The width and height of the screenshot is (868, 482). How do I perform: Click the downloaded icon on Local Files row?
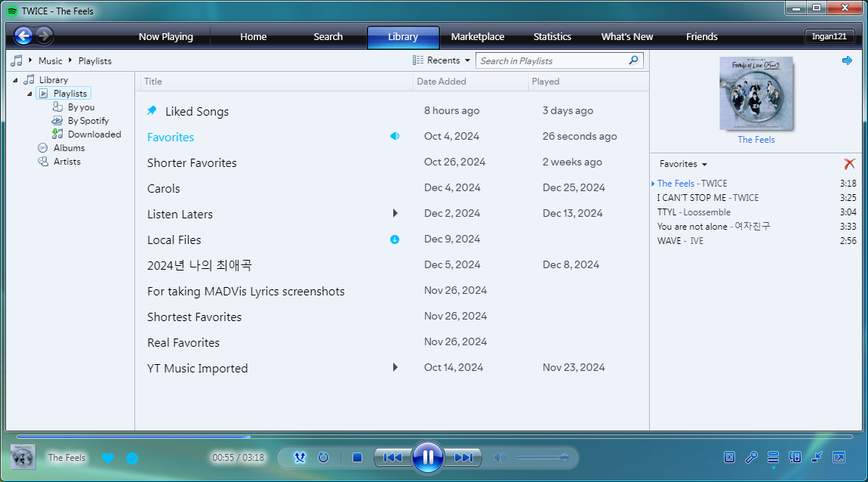(x=395, y=239)
